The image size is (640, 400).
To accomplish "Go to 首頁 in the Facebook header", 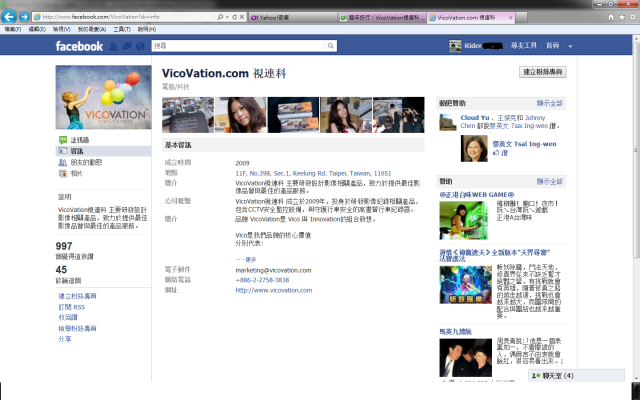I will pos(553,46).
